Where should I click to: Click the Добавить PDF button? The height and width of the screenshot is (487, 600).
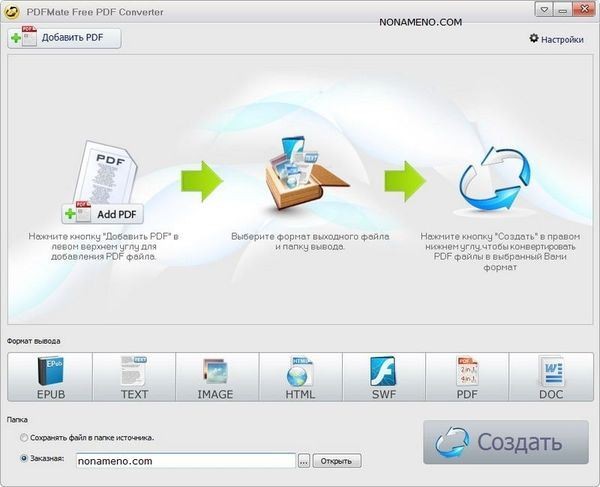65,38
